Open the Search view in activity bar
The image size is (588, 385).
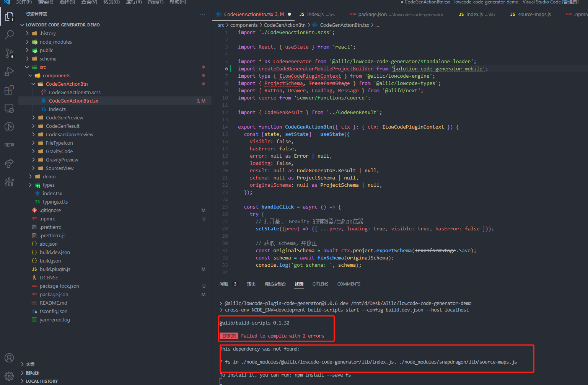9,35
